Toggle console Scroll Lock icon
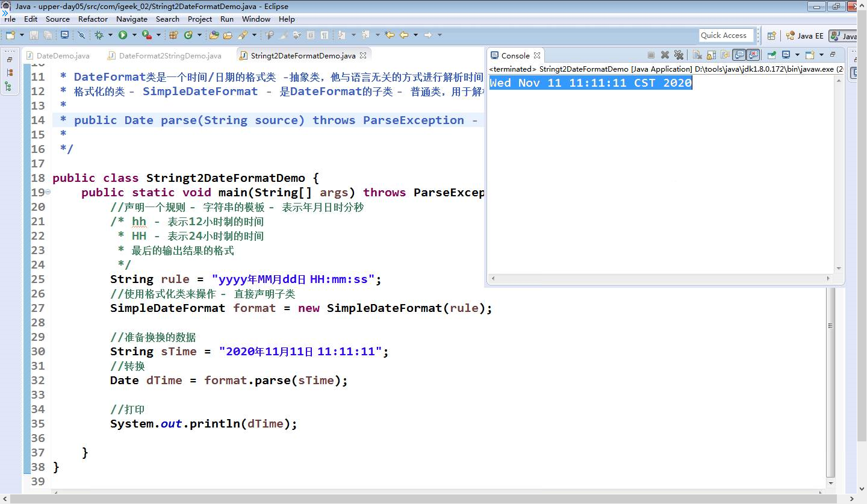Image resolution: width=867 pixels, height=504 pixels. pyautogui.click(x=711, y=55)
